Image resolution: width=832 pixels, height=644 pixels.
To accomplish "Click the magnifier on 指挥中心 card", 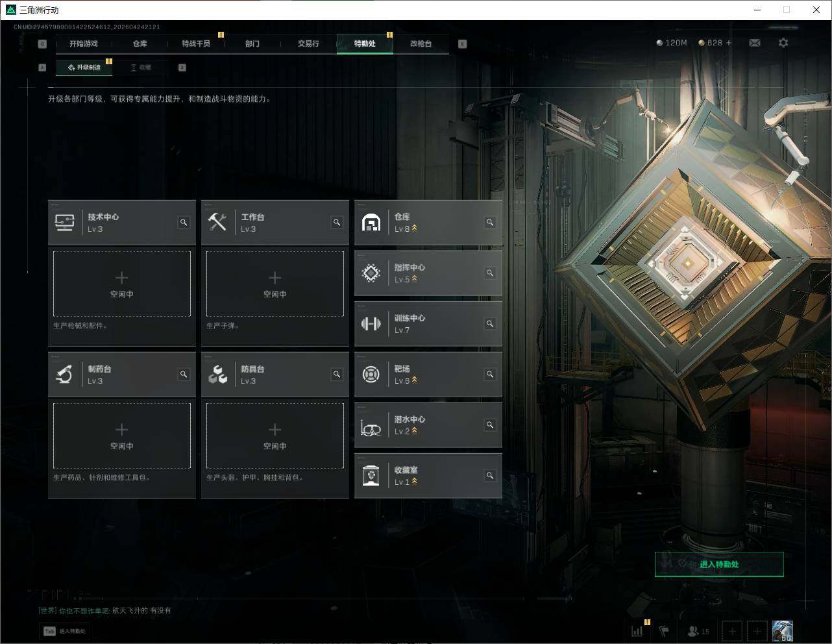I will click(x=490, y=273).
